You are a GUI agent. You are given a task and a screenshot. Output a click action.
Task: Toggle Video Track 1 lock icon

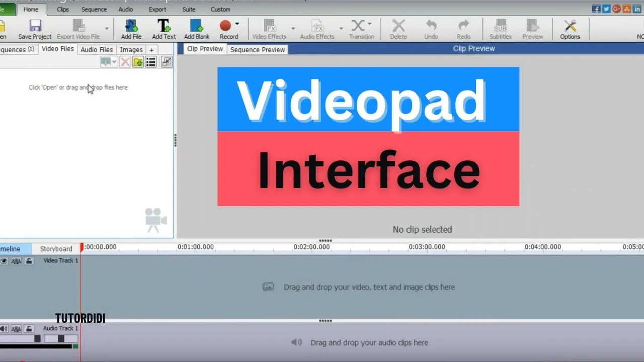point(29,261)
